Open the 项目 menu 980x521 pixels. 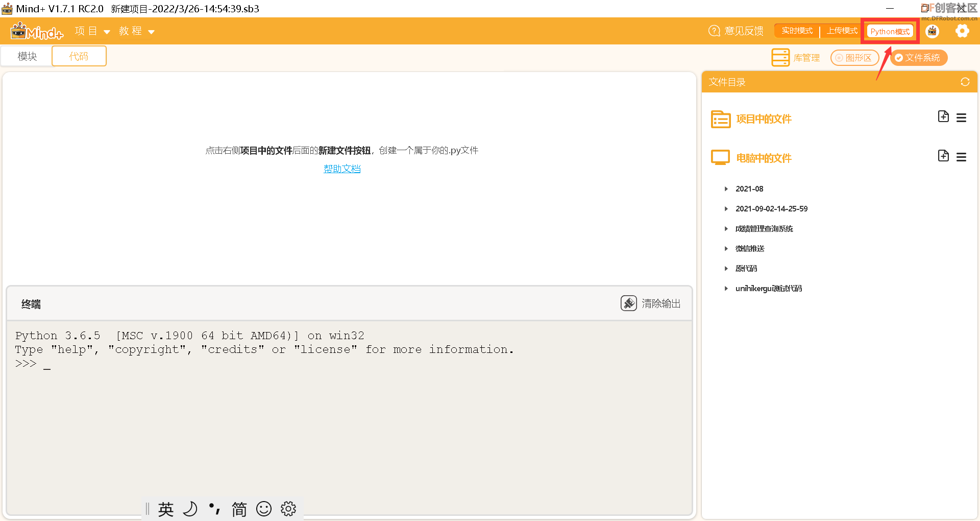coord(86,31)
